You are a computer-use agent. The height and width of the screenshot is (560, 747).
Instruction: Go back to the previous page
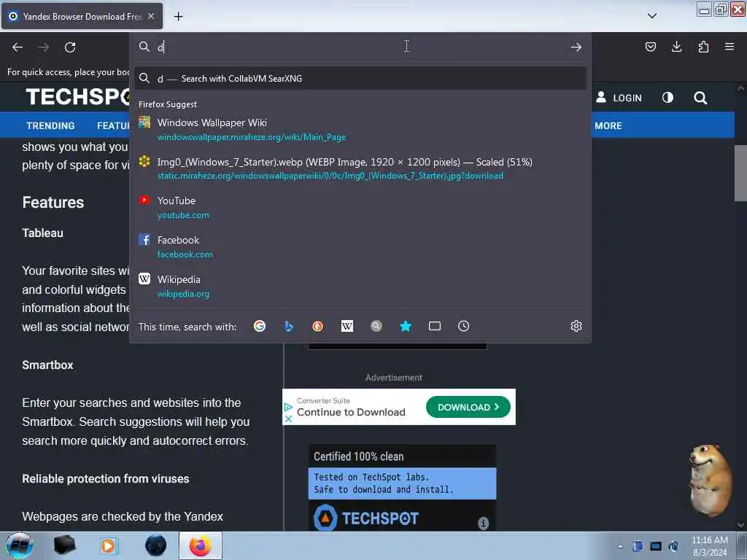tap(18, 47)
